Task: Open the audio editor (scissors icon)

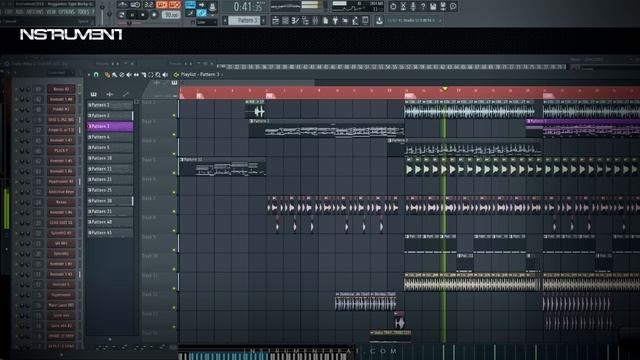Action: click(x=403, y=6)
